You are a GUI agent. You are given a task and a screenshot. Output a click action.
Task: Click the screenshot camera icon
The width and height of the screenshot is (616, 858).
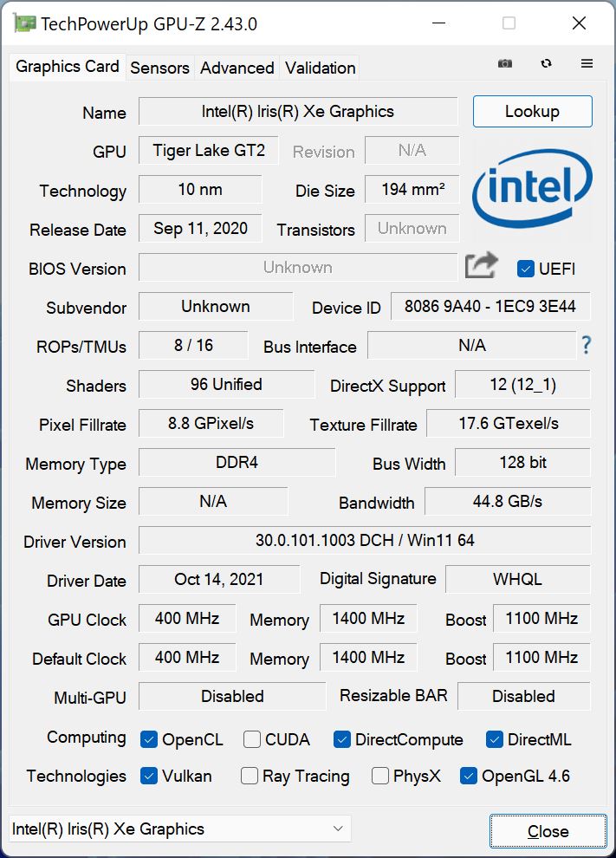[504, 64]
